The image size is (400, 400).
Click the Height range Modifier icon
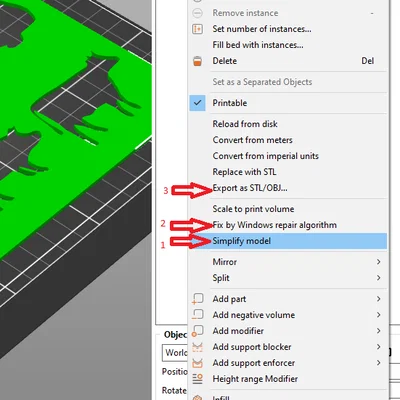point(197,379)
